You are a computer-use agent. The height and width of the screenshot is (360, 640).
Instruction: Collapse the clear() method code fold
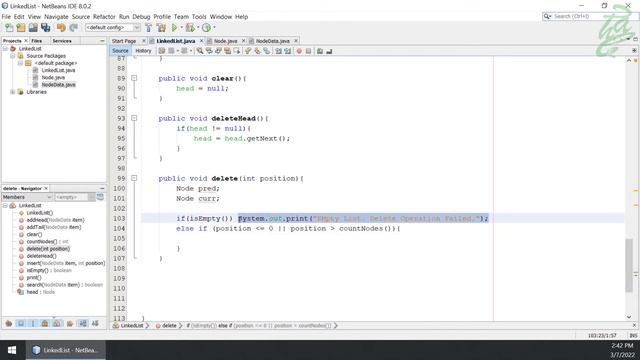(134, 78)
